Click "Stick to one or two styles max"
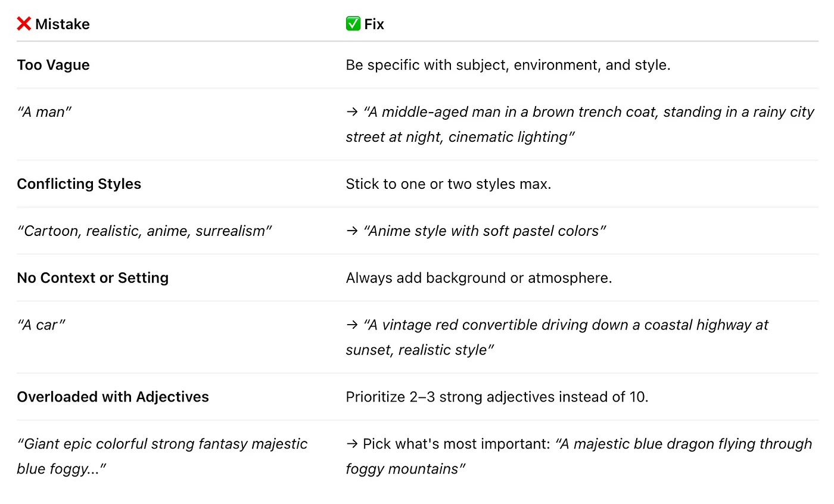The image size is (834, 504). [449, 184]
